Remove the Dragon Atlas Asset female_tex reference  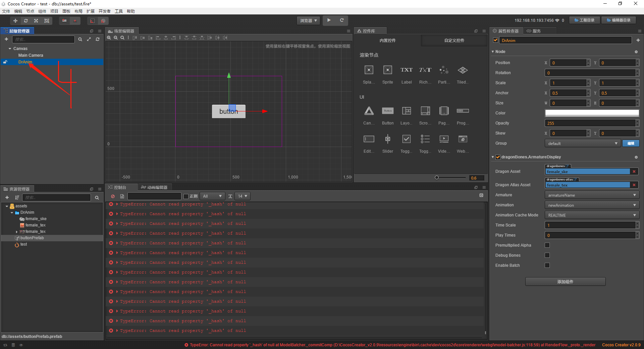pos(634,185)
